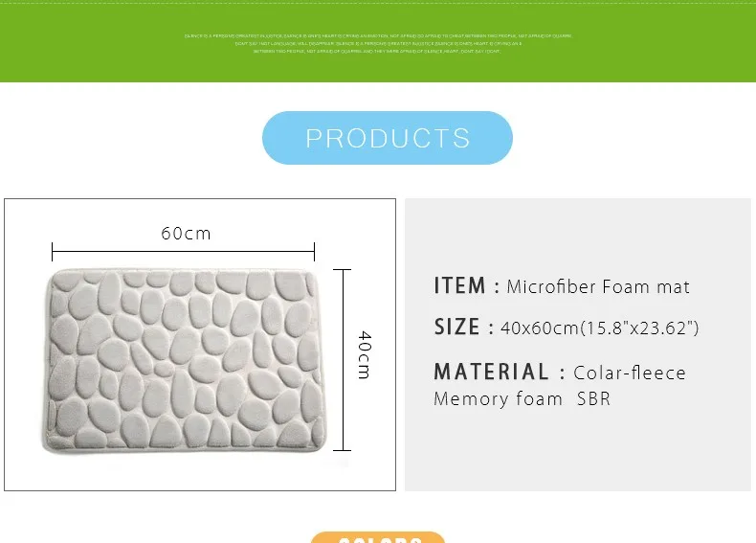Click the Colar-fleece material text
Screen dimensions: 756x543
630,373
